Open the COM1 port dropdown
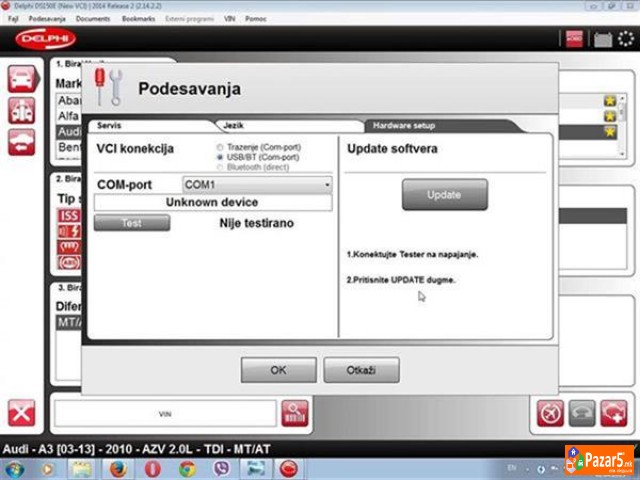Screen dimensions: 640x480 [x=257, y=185]
